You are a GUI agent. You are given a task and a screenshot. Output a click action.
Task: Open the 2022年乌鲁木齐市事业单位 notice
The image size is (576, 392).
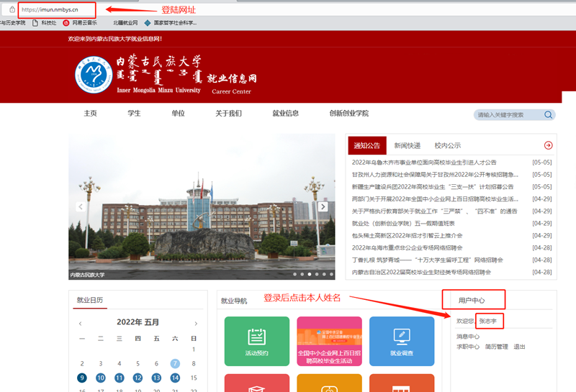(424, 163)
